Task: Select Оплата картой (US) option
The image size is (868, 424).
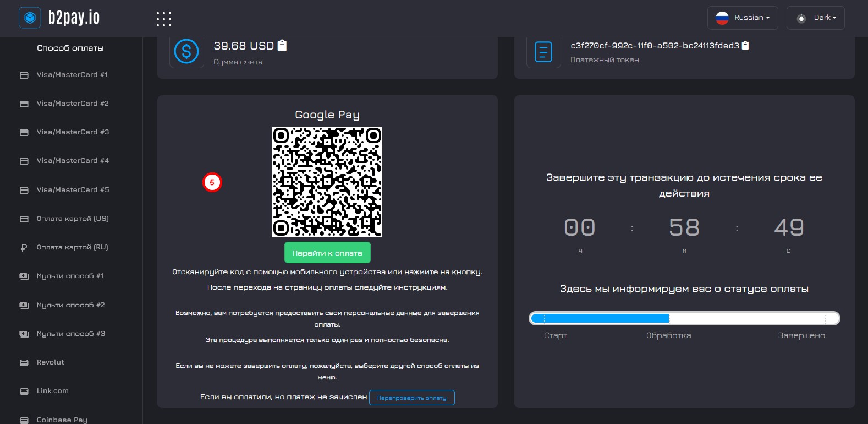Action: point(72,219)
